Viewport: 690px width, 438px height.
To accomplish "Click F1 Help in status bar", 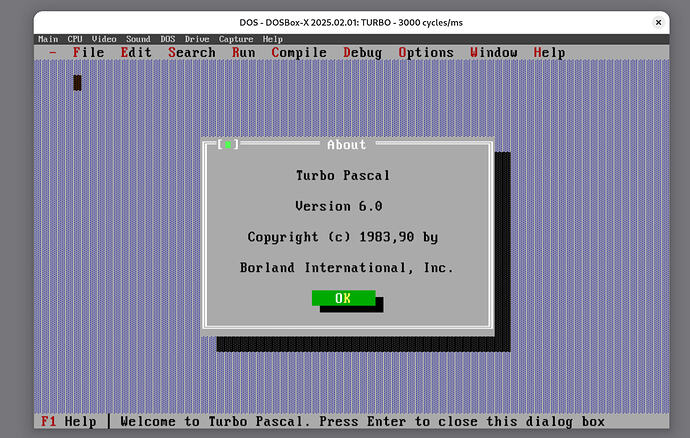I will [x=69, y=421].
